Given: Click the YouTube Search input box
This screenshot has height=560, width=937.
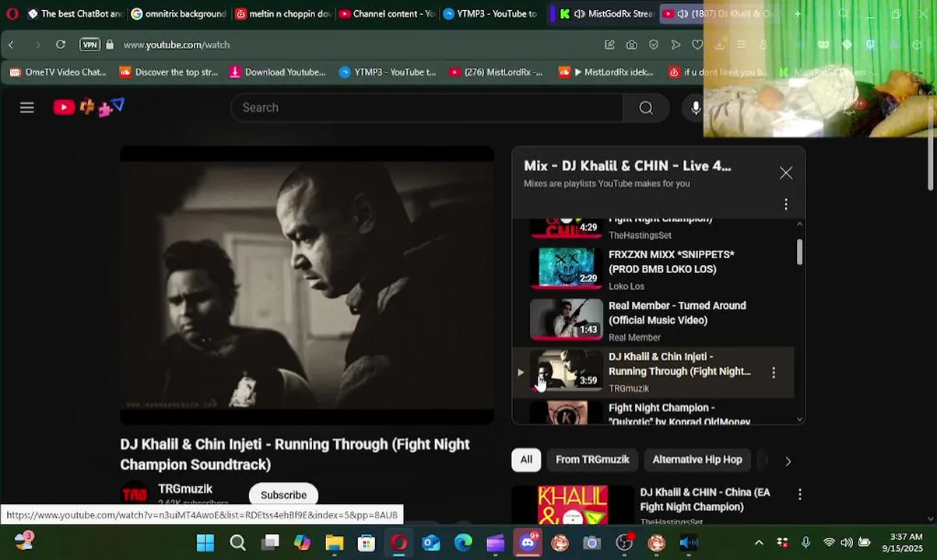Looking at the screenshot, I should point(426,107).
